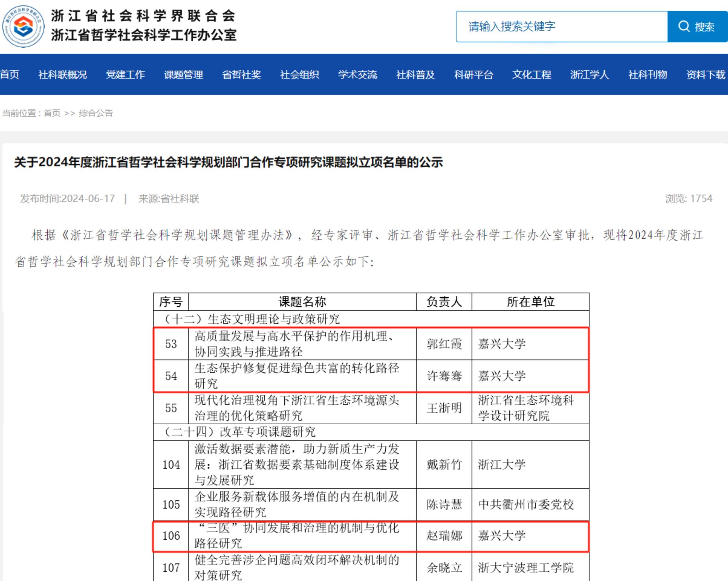Image resolution: width=728 pixels, height=581 pixels.
Task: Open the 社科联概况 menu item
Action: coord(63,75)
